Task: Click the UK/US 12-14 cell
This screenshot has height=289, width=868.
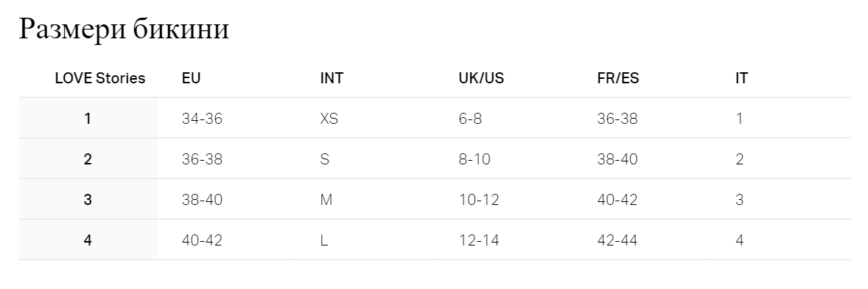Action: 479,240
